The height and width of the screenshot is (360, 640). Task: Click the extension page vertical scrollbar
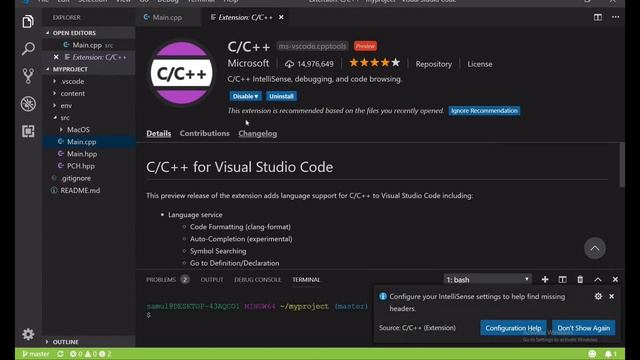[x=622, y=165]
